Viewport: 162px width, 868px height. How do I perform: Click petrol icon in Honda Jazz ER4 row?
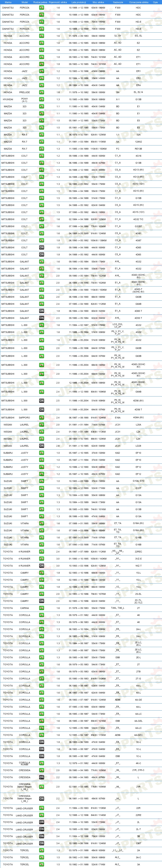click(41, 85)
